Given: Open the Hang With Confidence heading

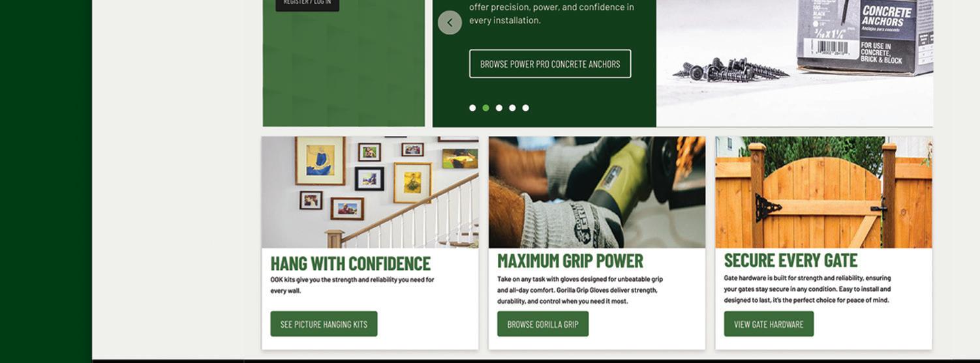Looking at the screenshot, I should [350, 263].
